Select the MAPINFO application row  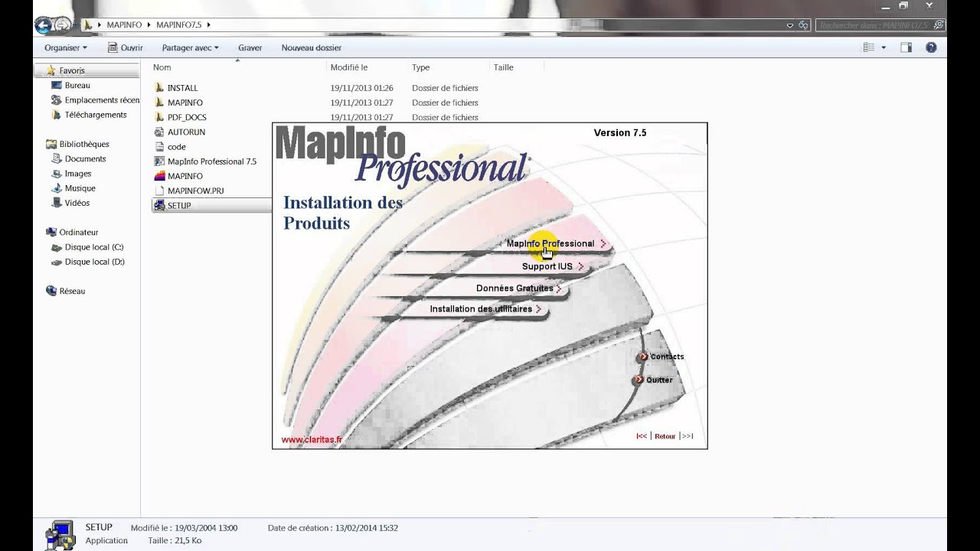point(185,176)
